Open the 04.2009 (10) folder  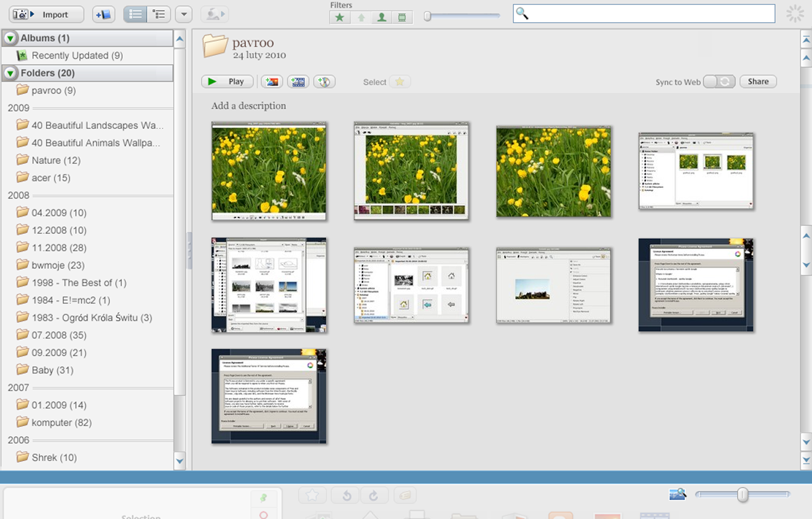(x=59, y=213)
